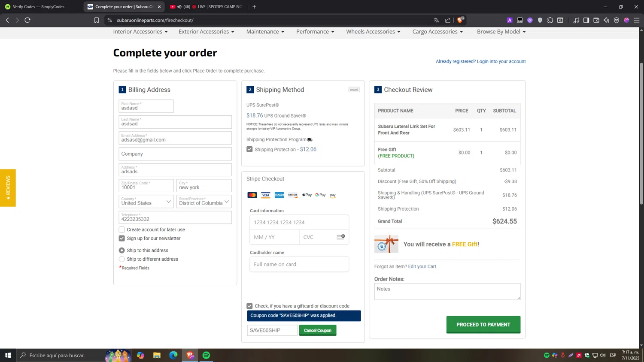The image size is (644, 362).
Task: Expand the Cargo Accessories menu
Action: pos(437,32)
